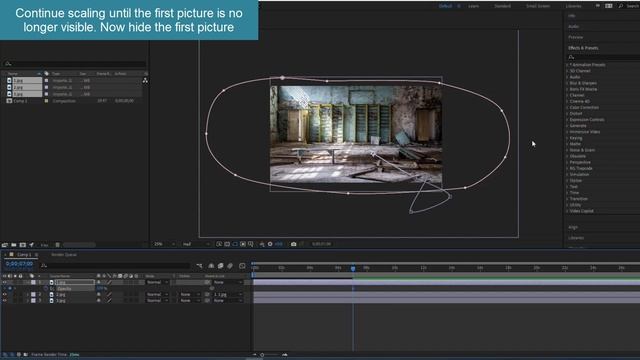The image size is (640, 360).
Task: Open the viewer magnification 25% dropdown
Action: tap(164, 244)
